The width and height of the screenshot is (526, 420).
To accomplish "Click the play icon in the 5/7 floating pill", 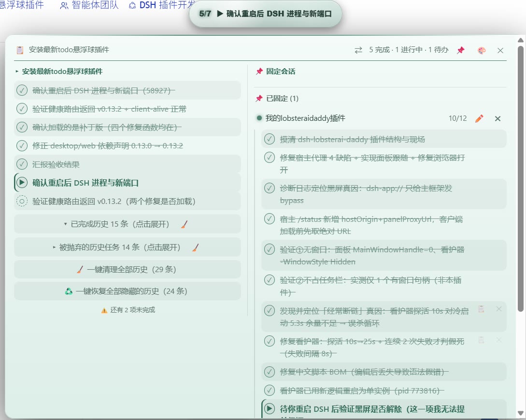I will click(220, 14).
